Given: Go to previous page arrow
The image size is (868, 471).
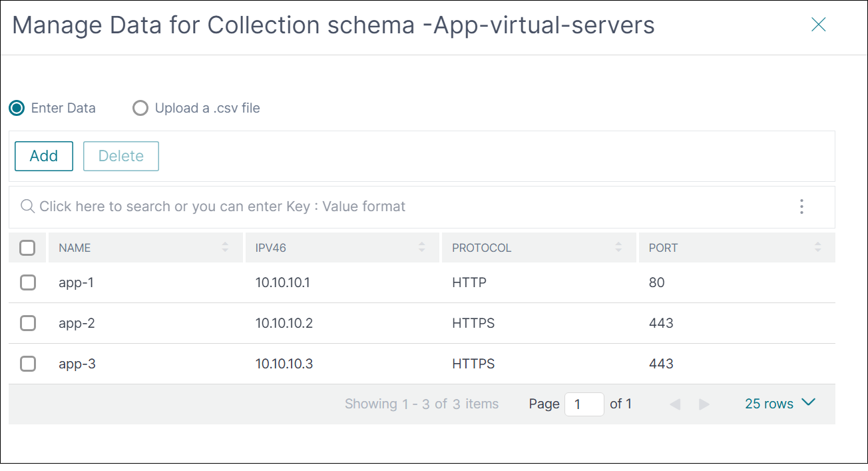Looking at the screenshot, I should [x=675, y=404].
